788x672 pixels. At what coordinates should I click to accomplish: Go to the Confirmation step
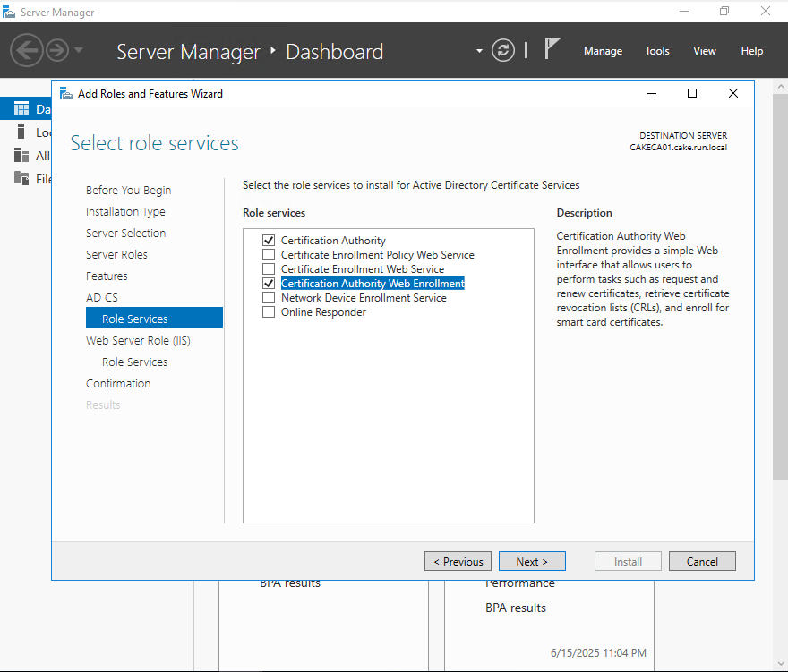click(118, 384)
